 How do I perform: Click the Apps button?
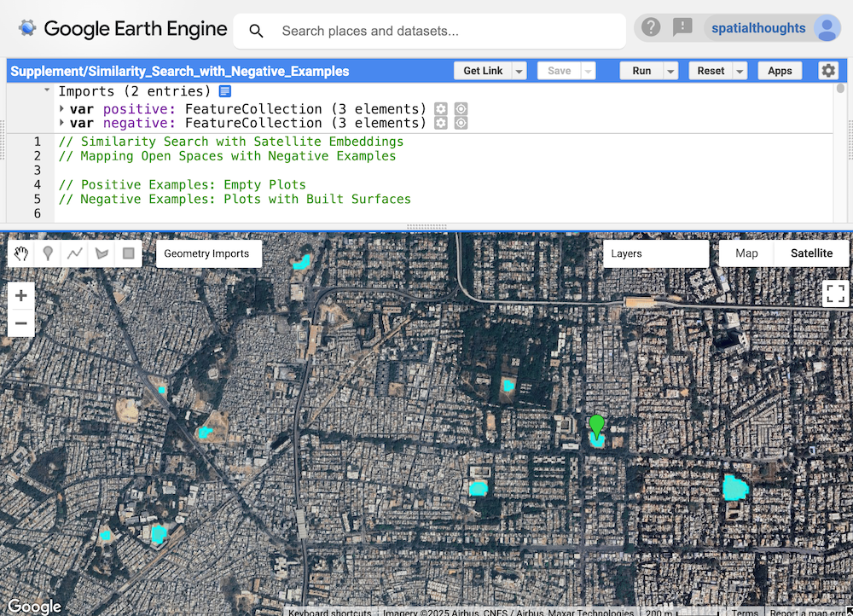click(x=780, y=71)
